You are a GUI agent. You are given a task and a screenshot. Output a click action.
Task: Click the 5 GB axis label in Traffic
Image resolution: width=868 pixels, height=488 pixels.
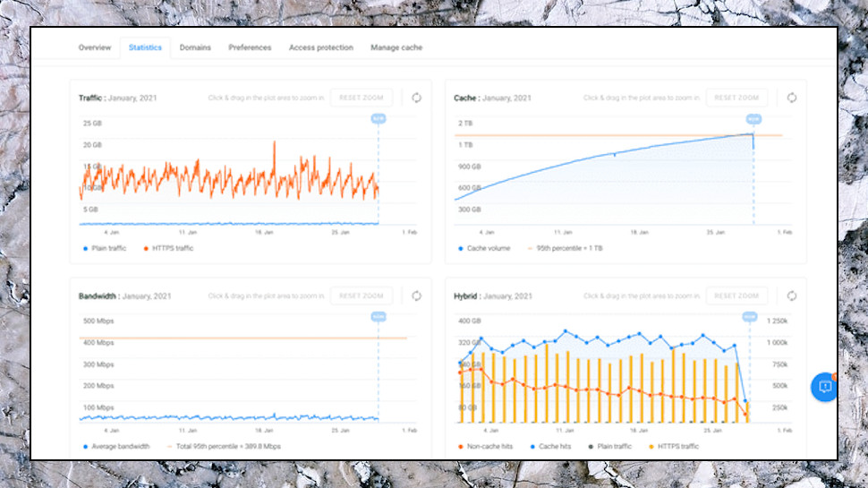(90, 210)
